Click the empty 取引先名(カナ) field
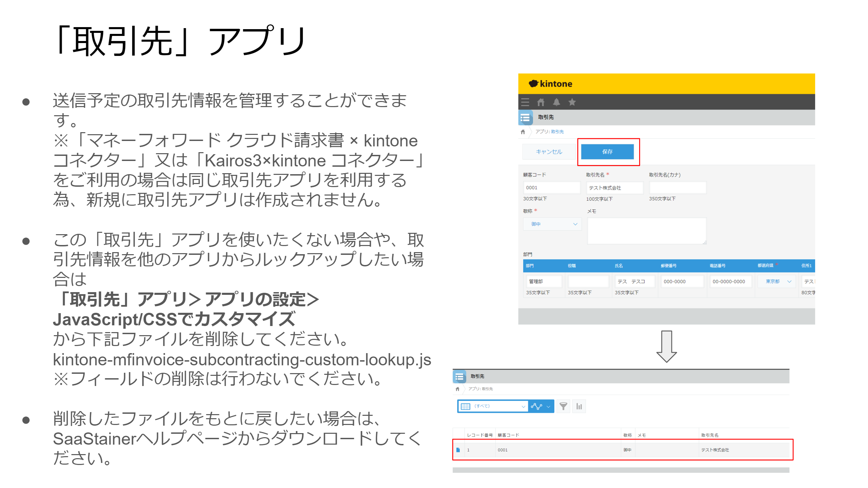868x488 pixels. (x=678, y=187)
